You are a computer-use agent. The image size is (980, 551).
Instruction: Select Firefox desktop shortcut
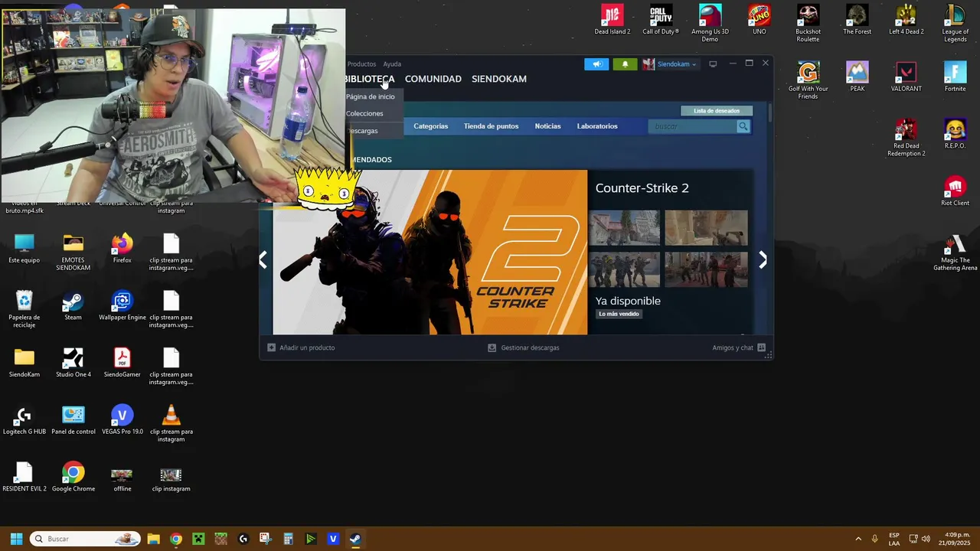coord(122,248)
